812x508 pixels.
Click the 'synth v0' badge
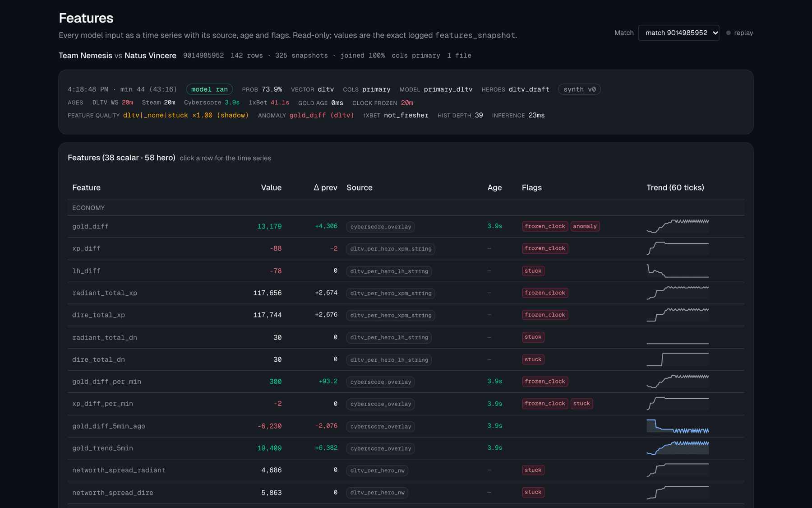(579, 89)
